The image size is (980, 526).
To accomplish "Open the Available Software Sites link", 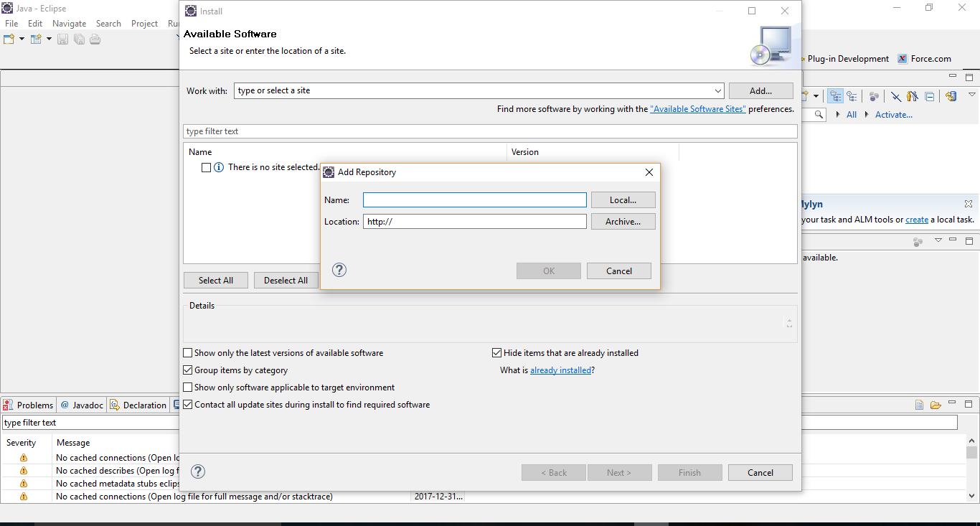I will [697, 109].
